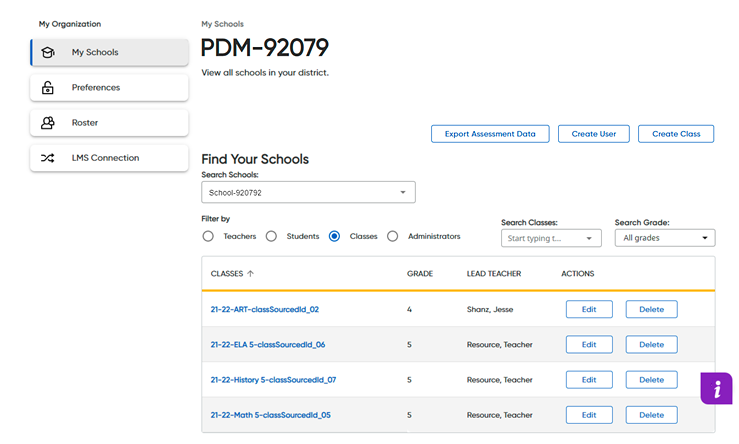Select the Students filter radio button
The height and width of the screenshot is (444, 739).
pos(271,236)
